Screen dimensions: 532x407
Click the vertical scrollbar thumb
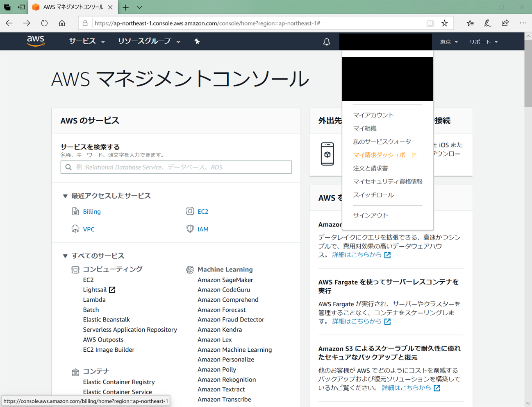coord(528,74)
